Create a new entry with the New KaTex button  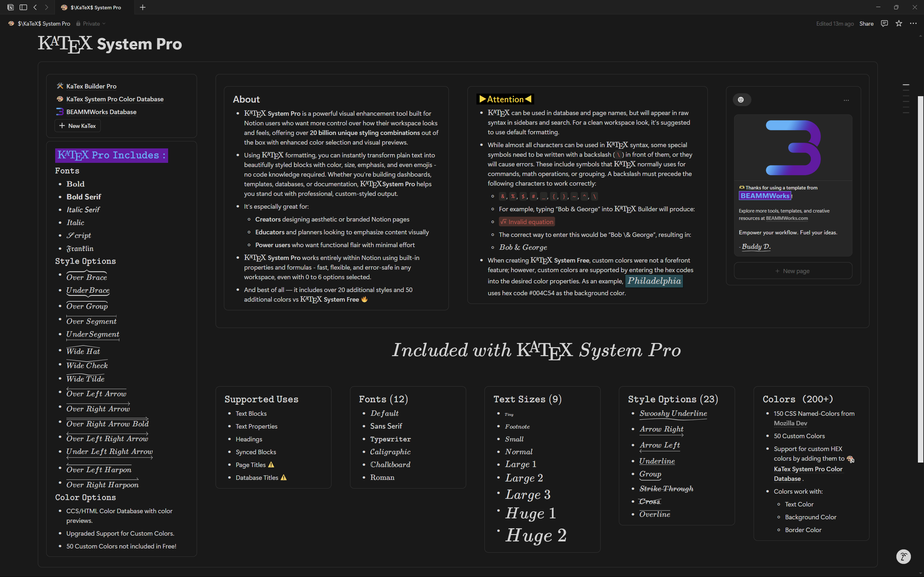click(x=77, y=126)
